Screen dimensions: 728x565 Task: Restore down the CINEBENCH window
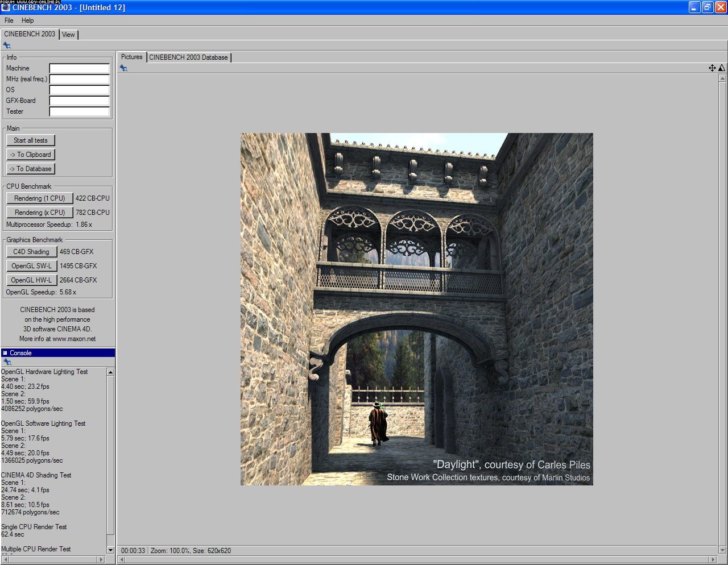708,7
